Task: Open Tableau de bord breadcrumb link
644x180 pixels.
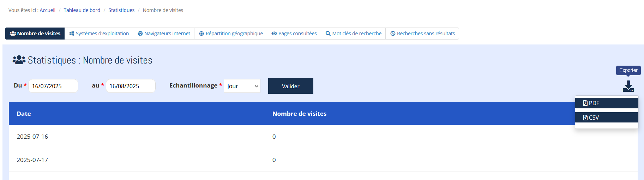Action: pyautogui.click(x=82, y=10)
